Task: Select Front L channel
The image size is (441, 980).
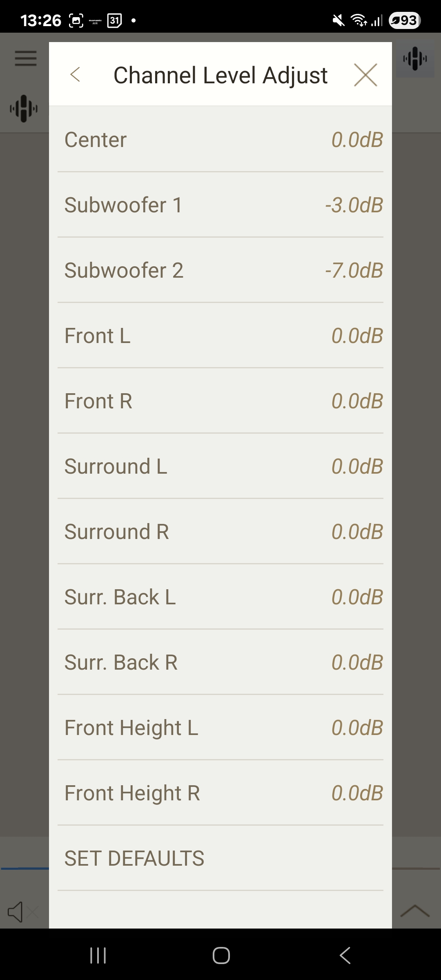Action: click(220, 336)
